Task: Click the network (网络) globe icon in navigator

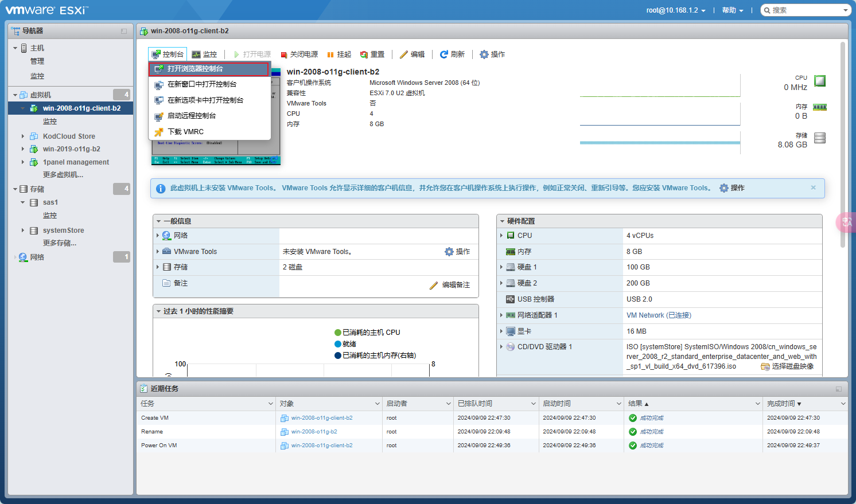Action: 23,257
